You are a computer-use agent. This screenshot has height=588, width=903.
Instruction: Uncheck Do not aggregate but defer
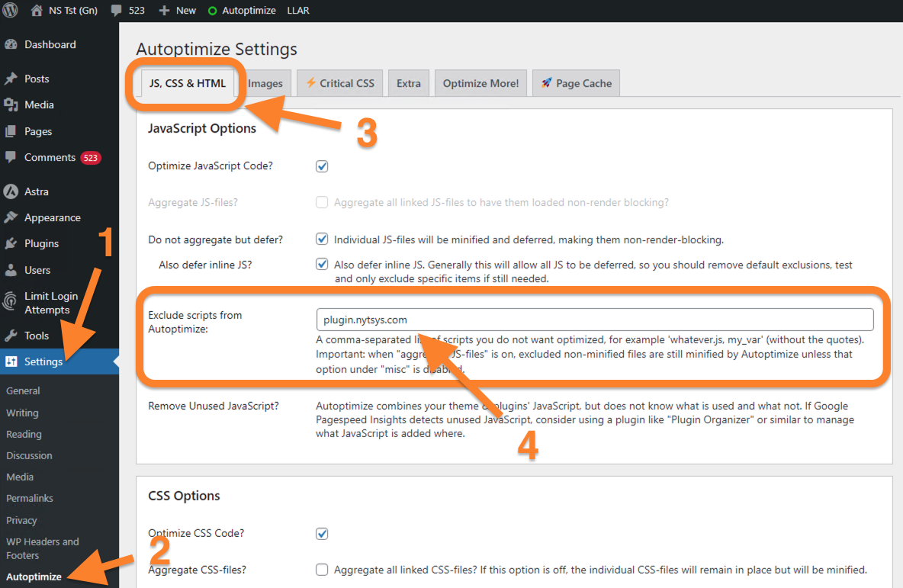(x=322, y=239)
